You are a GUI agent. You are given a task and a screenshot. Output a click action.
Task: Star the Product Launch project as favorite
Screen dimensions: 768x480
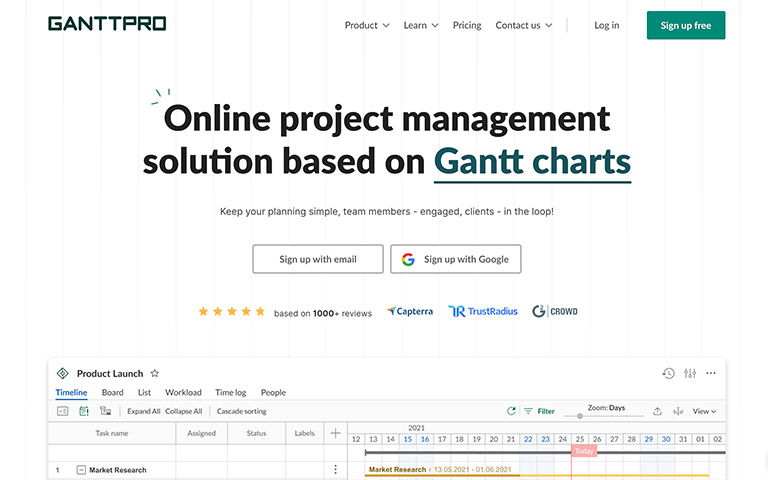click(155, 373)
